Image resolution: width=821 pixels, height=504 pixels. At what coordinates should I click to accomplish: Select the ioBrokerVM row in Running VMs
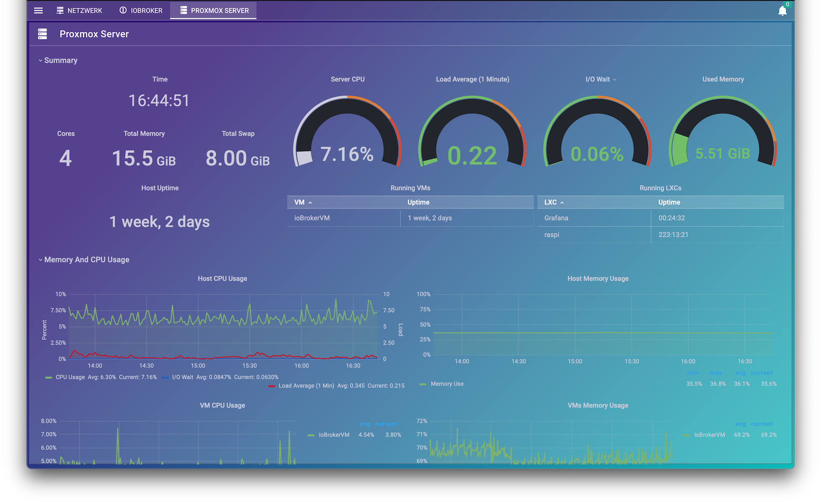pos(410,218)
